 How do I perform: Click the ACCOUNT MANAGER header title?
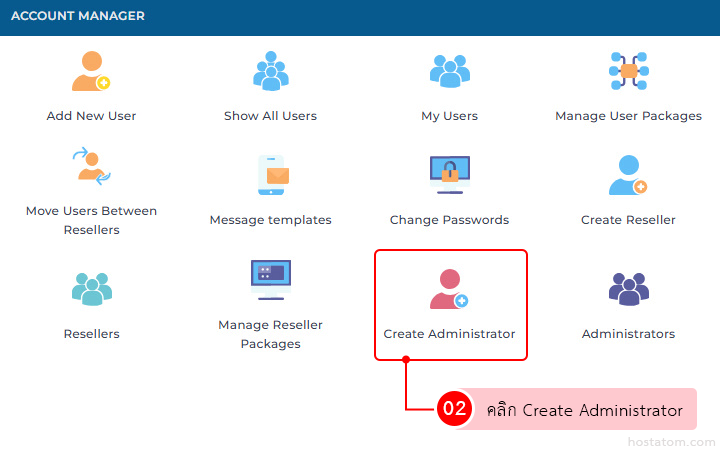coord(78,16)
